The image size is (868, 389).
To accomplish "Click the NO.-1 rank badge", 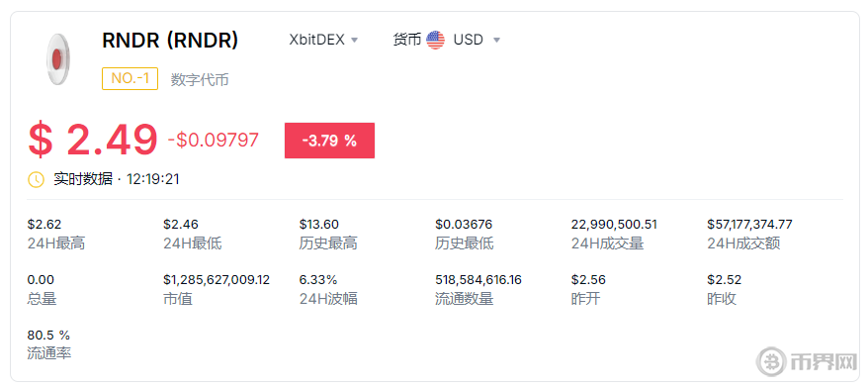I will point(130,78).
